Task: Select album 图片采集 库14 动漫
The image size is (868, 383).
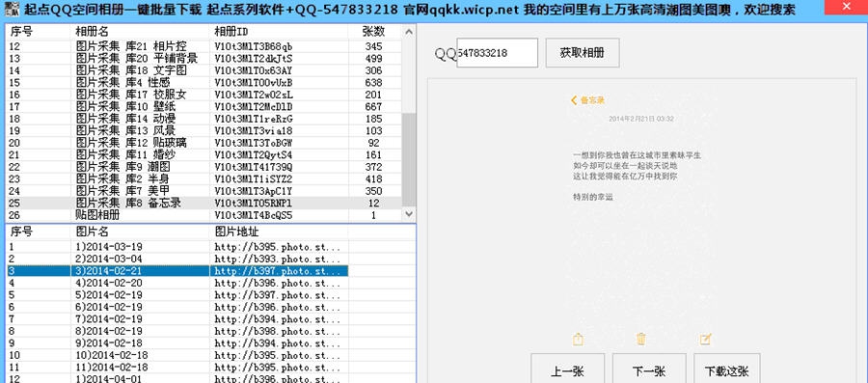Action: tap(125, 119)
